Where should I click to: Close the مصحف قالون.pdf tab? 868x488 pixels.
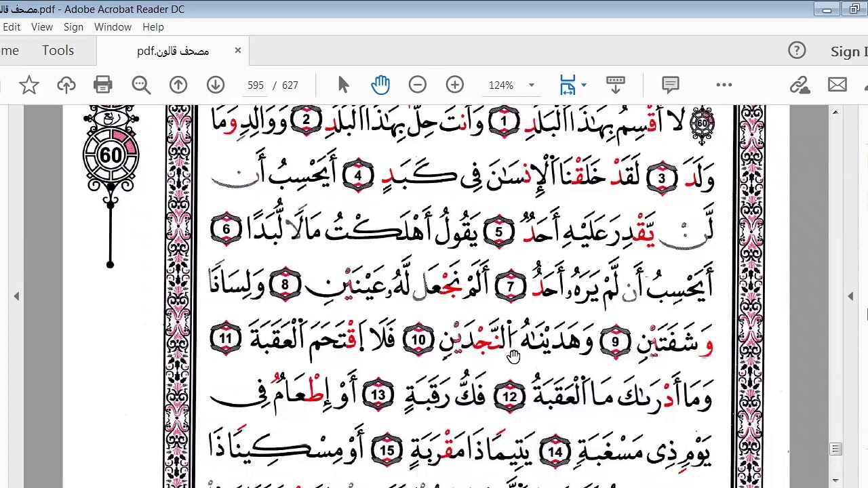238,50
